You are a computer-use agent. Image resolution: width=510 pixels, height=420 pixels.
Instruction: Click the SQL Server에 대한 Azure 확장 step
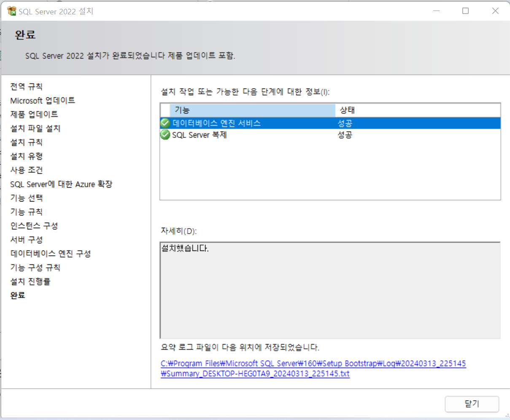pyautogui.click(x=61, y=184)
